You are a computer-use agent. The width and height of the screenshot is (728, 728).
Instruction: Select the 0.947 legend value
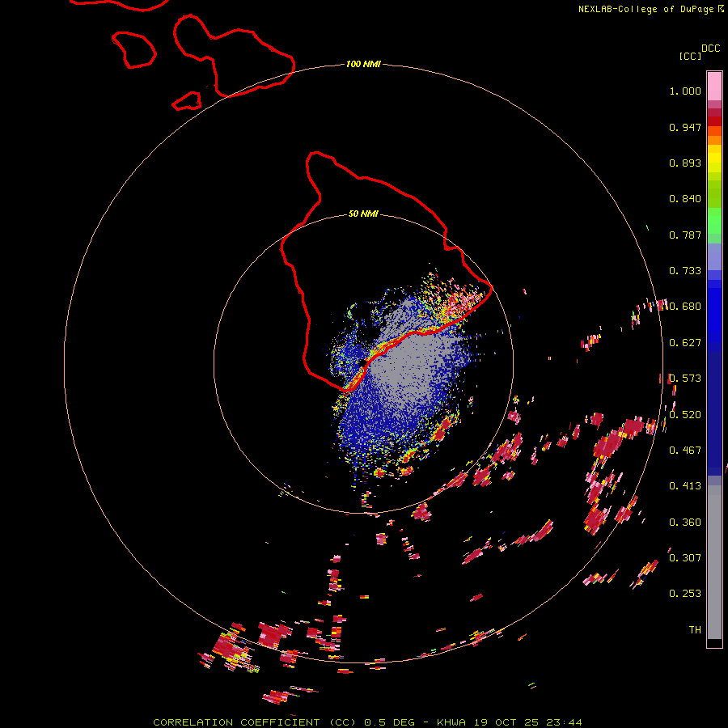[685, 127]
